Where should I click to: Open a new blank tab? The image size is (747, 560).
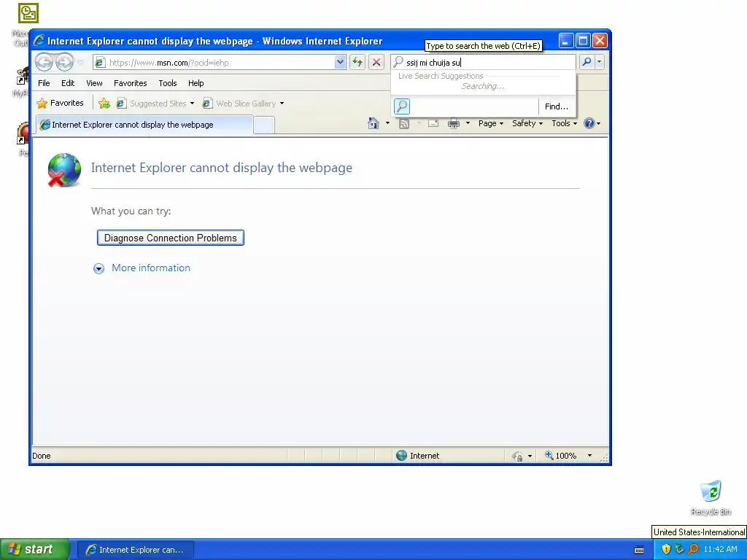coord(264,125)
